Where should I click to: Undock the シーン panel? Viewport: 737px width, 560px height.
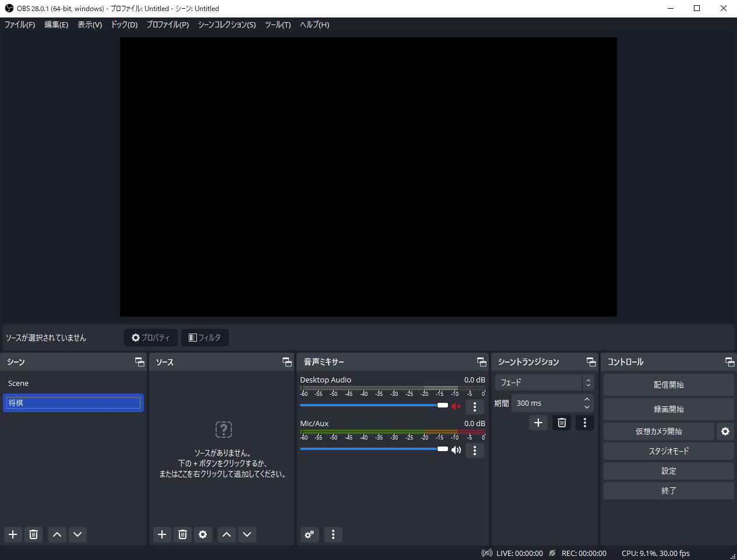coord(140,362)
